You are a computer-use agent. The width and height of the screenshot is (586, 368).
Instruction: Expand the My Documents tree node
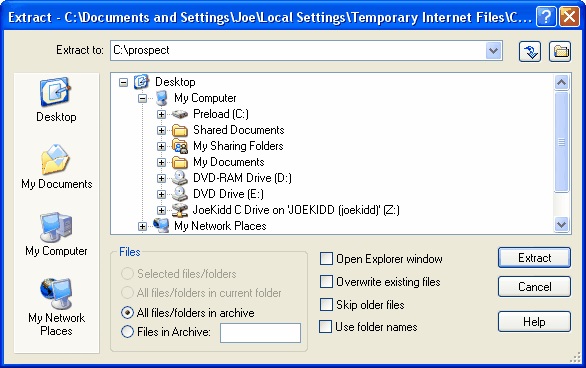tap(161, 163)
